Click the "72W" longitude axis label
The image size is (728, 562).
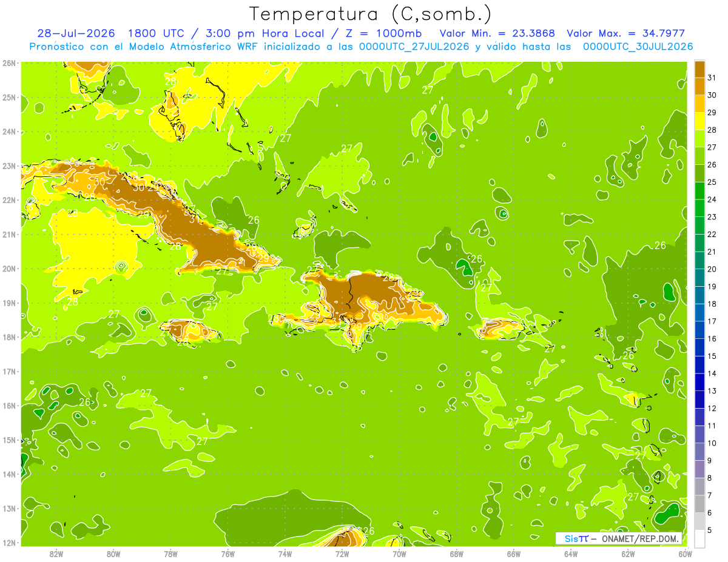click(x=342, y=554)
